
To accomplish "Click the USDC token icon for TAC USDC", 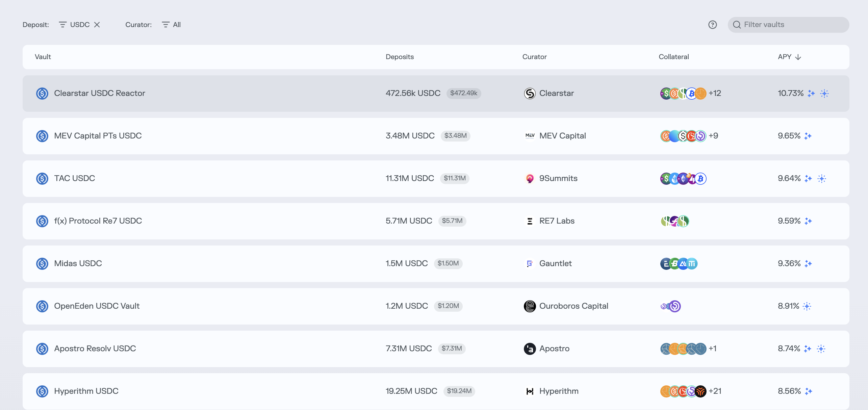I will [42, 178].
